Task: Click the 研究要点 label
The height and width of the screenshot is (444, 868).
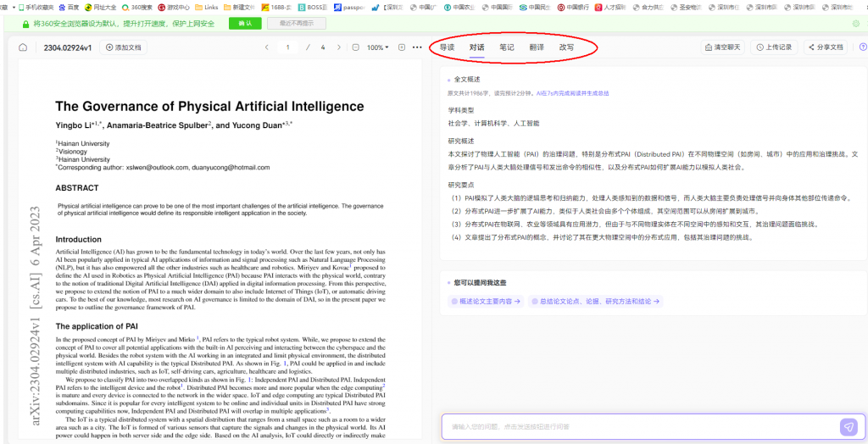Action: 460,185
